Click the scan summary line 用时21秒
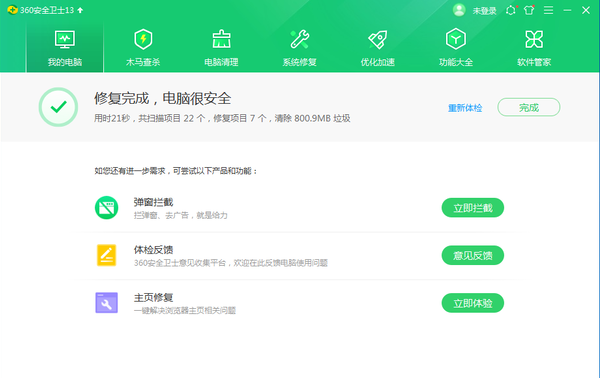The image size is (600, 378). pyautogui.click(x=222, y=118)
